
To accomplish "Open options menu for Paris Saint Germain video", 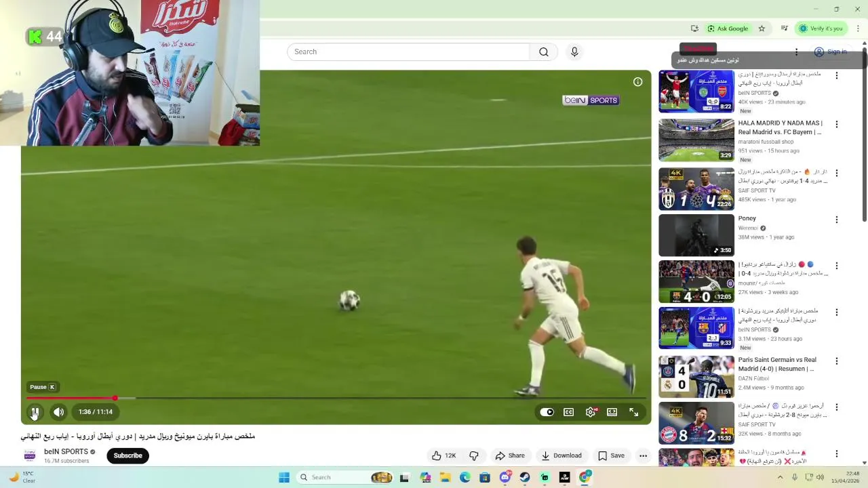I will click(837, 361).
